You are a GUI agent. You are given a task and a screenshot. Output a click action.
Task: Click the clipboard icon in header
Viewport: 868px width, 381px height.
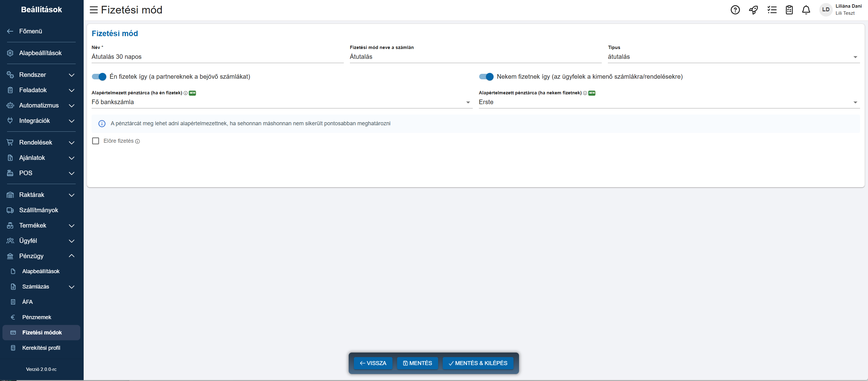point(789,10)
